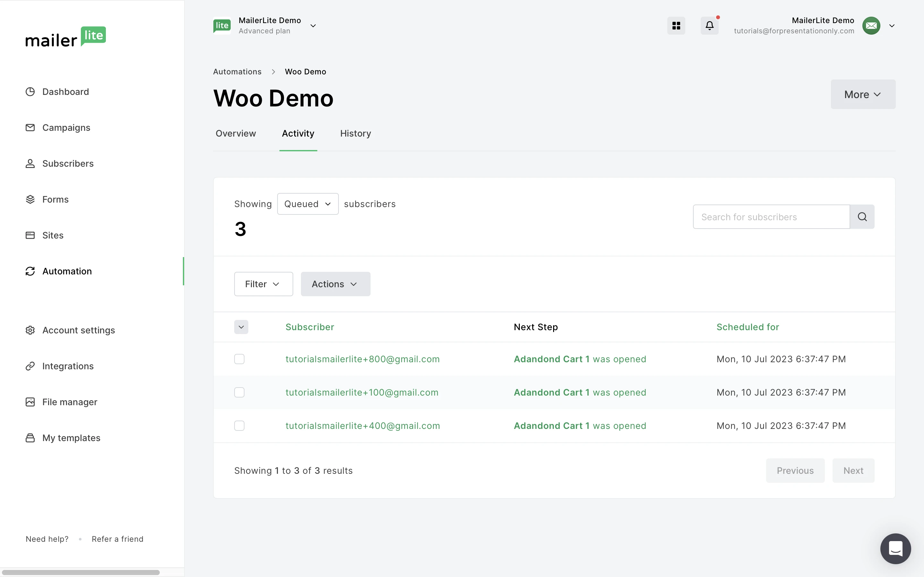The height and width of the screenshot is (577, 924).
Task: Click the Integrations link icon
Action: [30, 366]
